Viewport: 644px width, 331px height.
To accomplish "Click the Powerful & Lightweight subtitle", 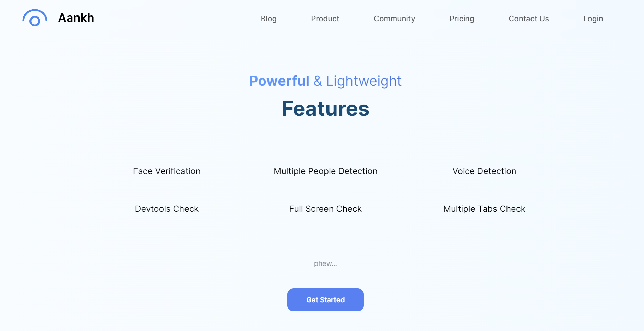I will [x=325, y=81].
